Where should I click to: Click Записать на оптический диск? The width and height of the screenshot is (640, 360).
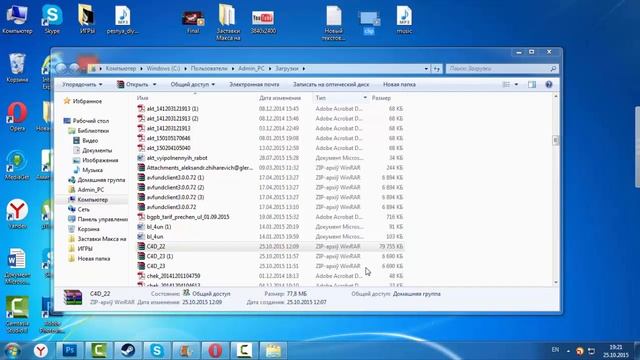(331, 84)
